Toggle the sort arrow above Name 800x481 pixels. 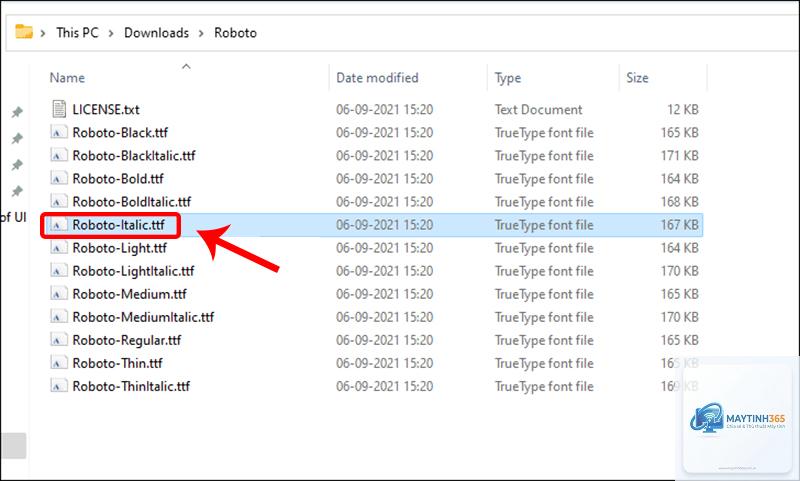(186, 66)
